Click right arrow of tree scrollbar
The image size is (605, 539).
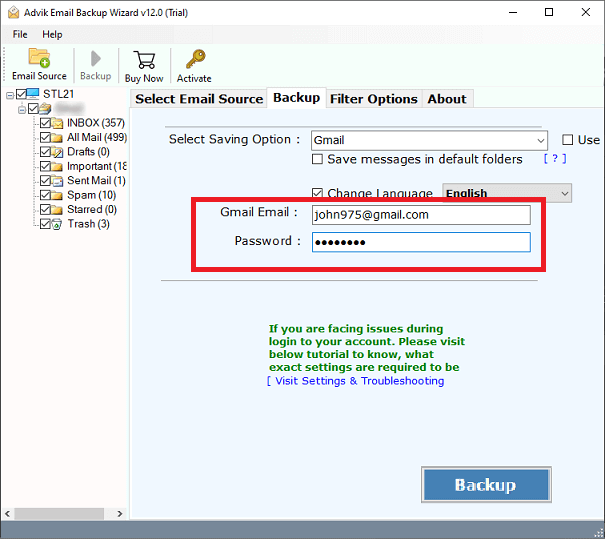tap(120, 514)
